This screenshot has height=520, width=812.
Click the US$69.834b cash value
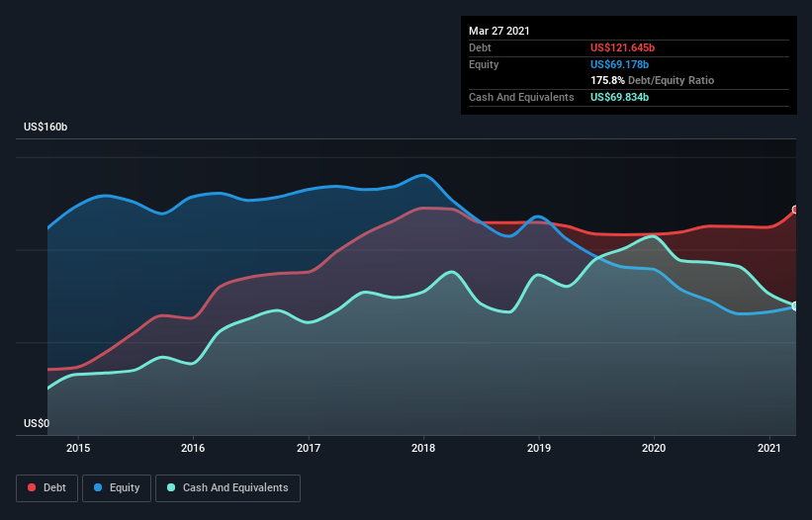619,97
